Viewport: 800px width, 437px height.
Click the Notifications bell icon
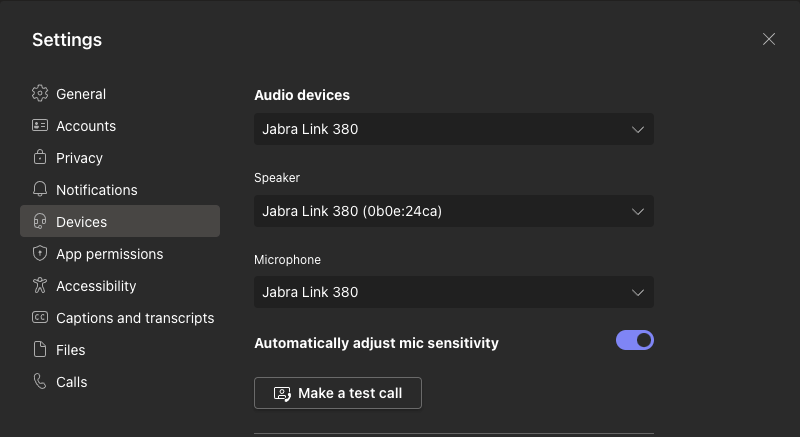(40, 189)
